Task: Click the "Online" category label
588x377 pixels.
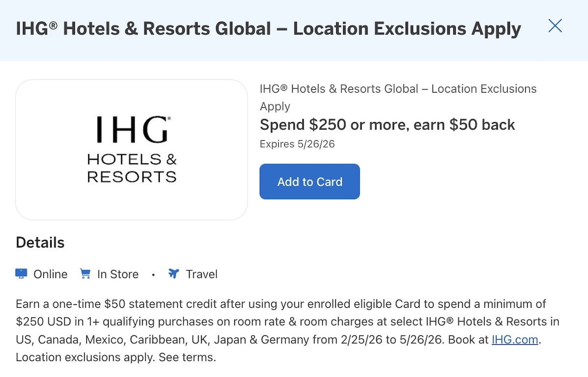Action: 50,274
